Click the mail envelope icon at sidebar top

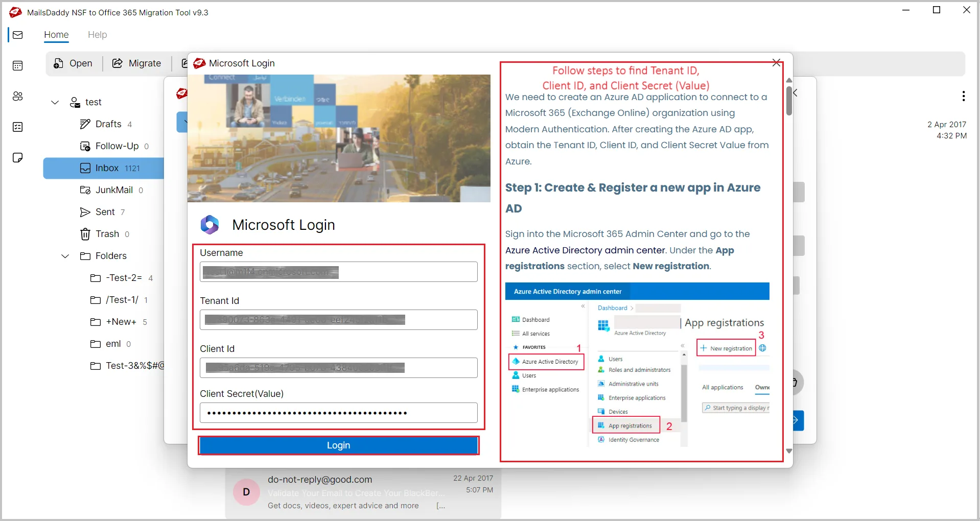(18, 35)
